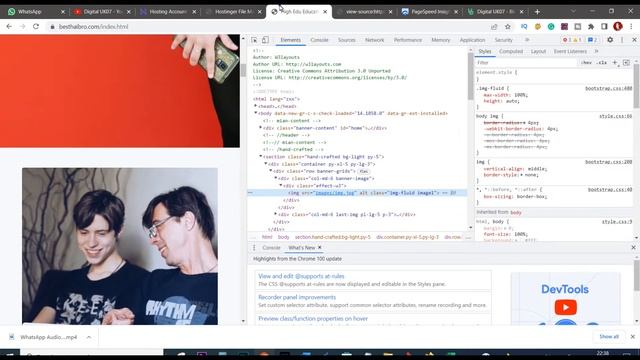The image size is (640, 360).
Task: Toggle the device toolbar icon in DevTools
Action: (x=265, y=40)
